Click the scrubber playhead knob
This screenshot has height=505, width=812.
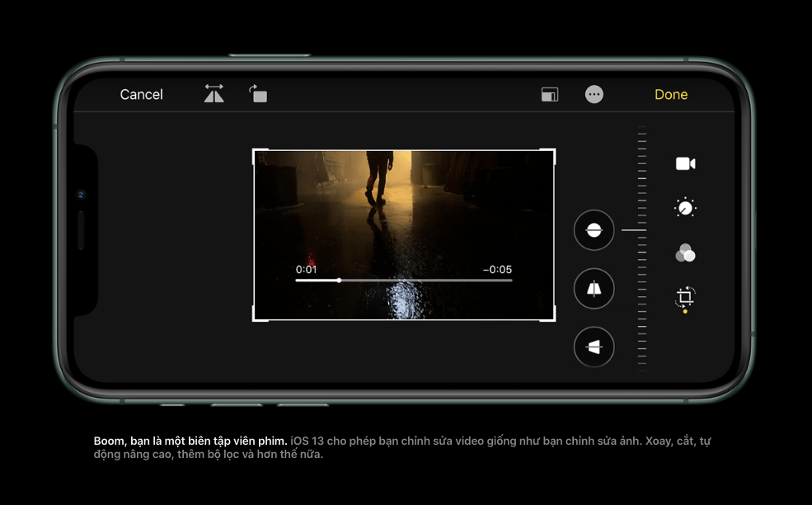pos(339,281)
